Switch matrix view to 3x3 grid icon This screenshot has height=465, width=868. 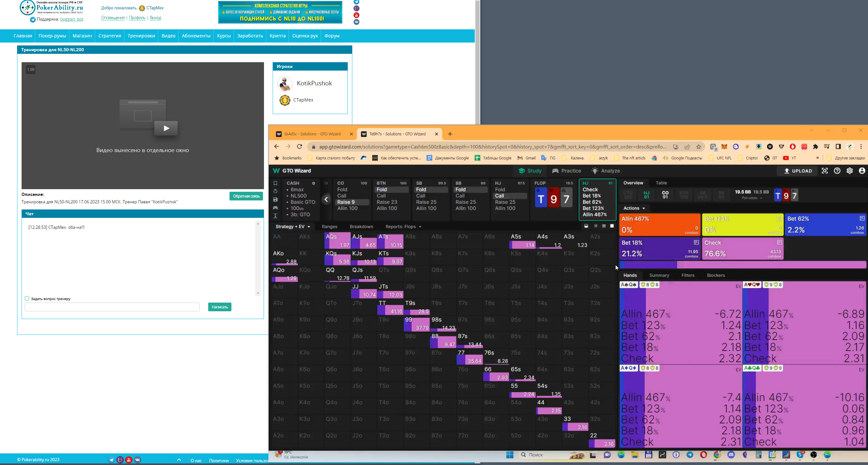coord(604,226)
